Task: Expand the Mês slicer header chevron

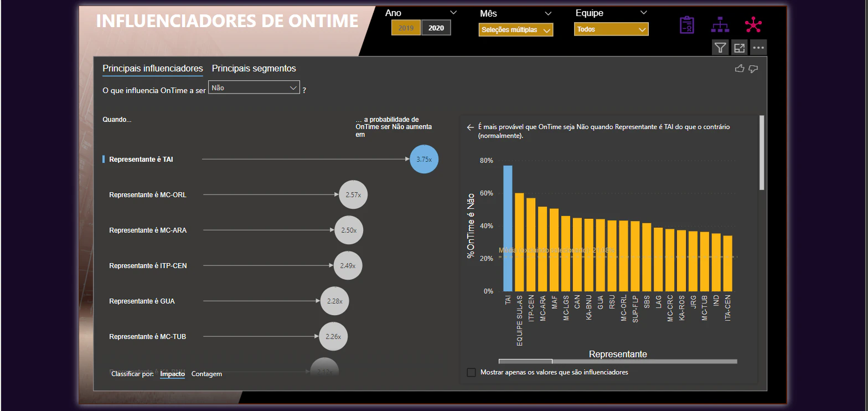Action: 548,13
